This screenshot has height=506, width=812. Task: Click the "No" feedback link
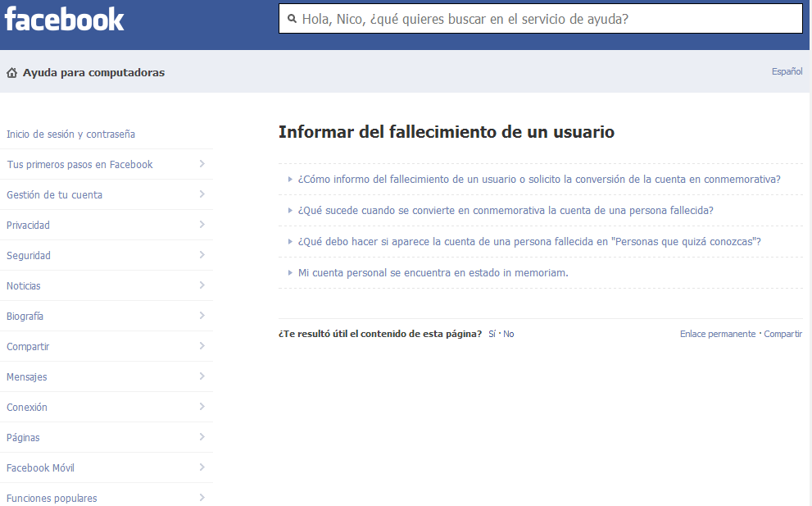tap(509, 334)
